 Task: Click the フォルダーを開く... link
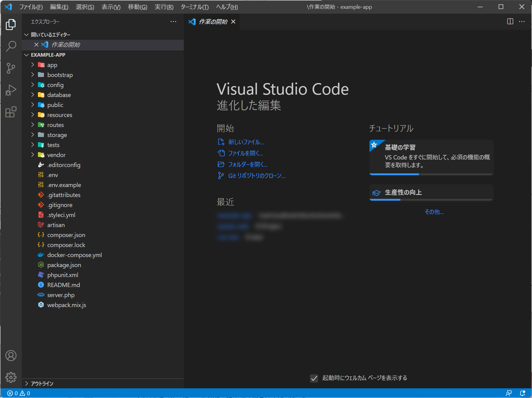click(x=248, y=164)
